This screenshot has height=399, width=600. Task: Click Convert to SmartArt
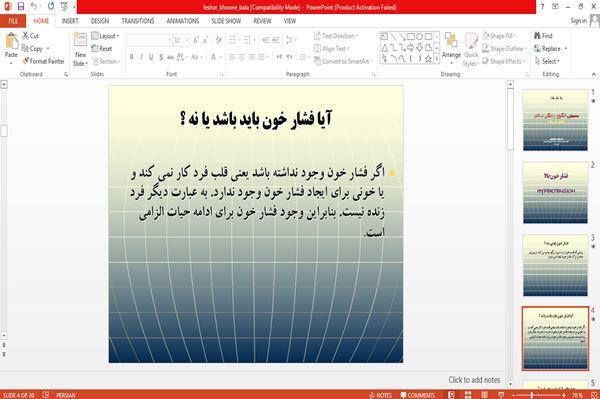343,61
